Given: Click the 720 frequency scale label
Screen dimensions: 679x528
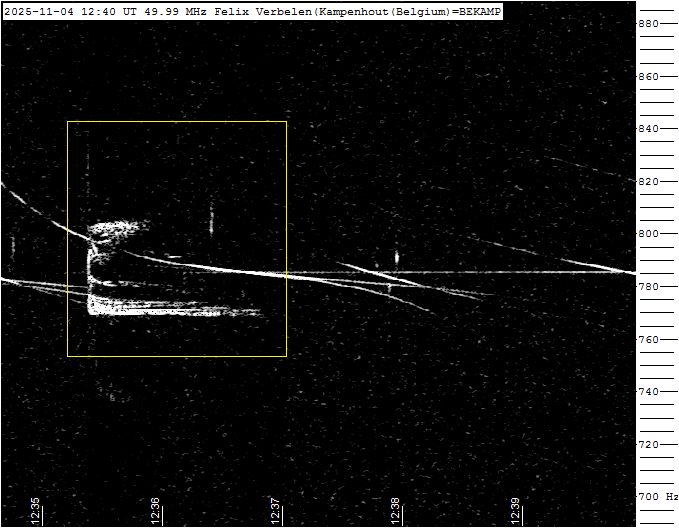Looking at the screenshot, I should [649, 444].
